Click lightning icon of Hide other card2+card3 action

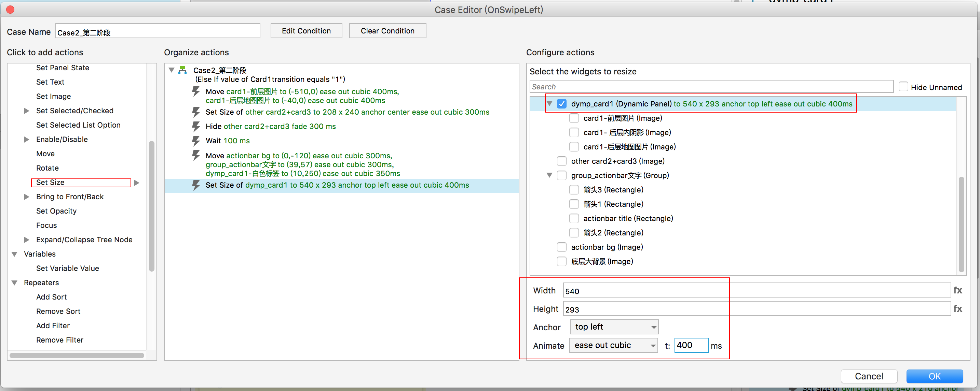pyautogui.click(x=196, y=126)
